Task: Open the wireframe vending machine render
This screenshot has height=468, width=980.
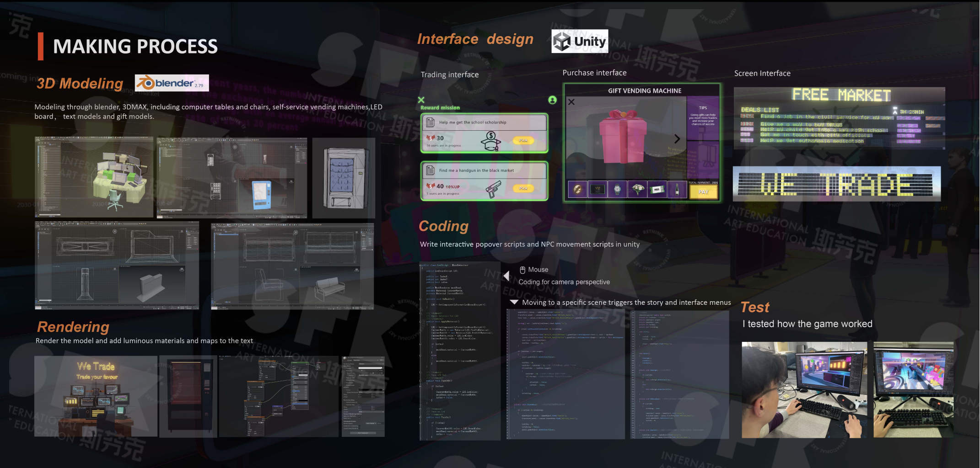Action: coord(344,178)
